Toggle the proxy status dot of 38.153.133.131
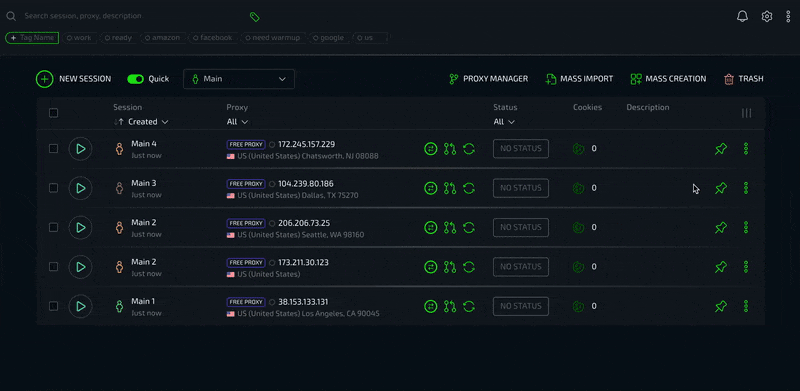 (272, 302)
